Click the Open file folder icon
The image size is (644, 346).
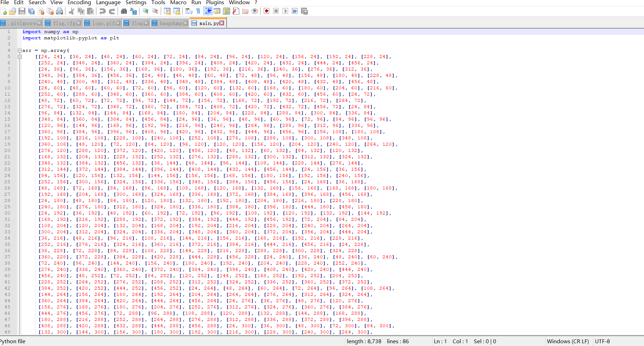click(13, 11)
